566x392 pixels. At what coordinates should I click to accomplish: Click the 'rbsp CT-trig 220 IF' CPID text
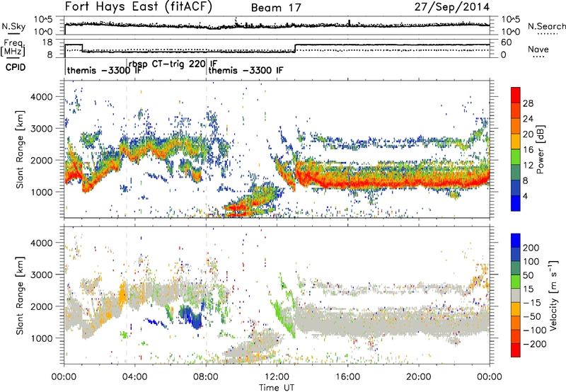(x=173, y=64)
